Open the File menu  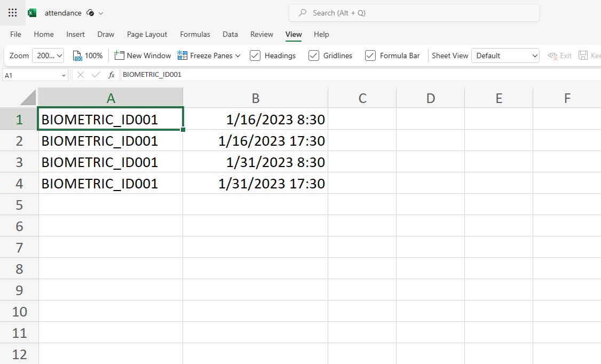point(15,34)
